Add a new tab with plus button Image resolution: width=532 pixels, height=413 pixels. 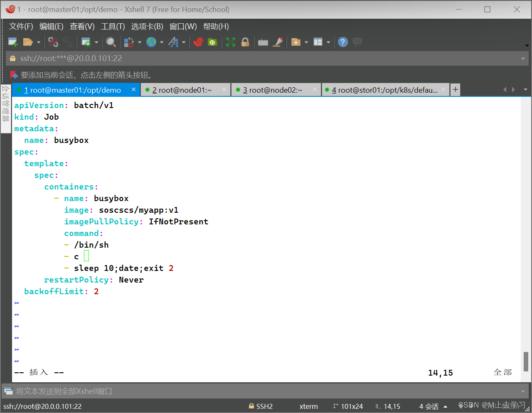click(x=456, y=89)
